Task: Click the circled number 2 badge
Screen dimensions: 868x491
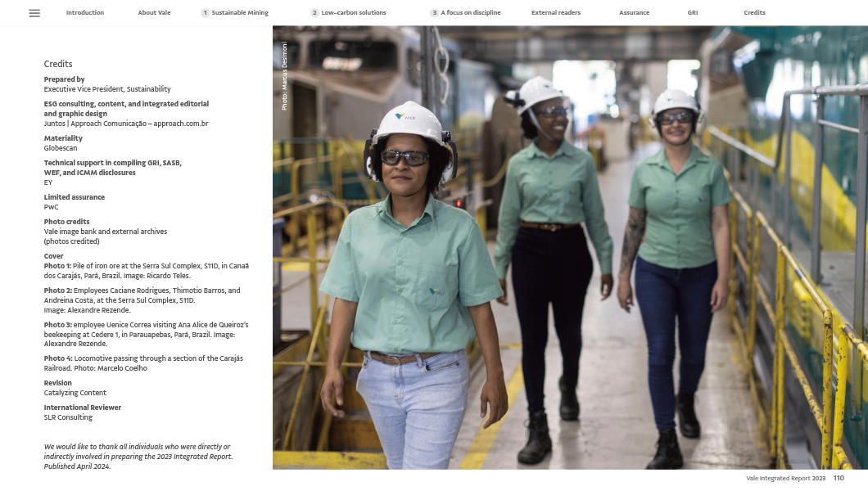Action: pos(314,13)
